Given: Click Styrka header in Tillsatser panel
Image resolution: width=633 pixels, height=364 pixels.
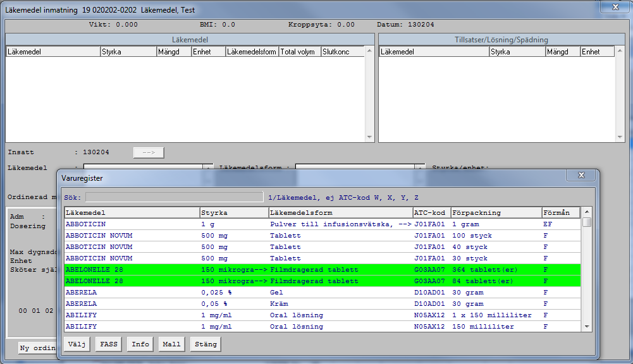Looking at the screenshot, I should pos(517,52).
